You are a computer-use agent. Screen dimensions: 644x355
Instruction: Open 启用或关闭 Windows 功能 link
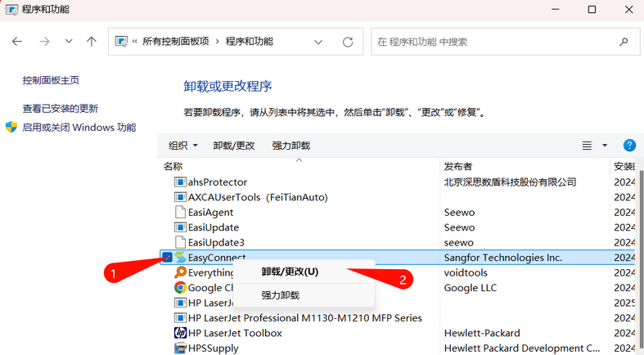coord(79,128)
